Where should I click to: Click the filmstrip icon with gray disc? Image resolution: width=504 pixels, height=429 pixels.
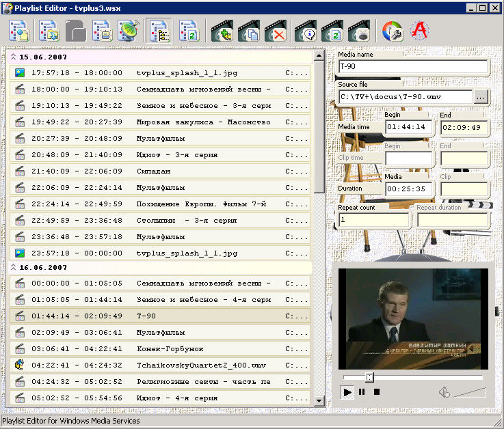[359, 31]
